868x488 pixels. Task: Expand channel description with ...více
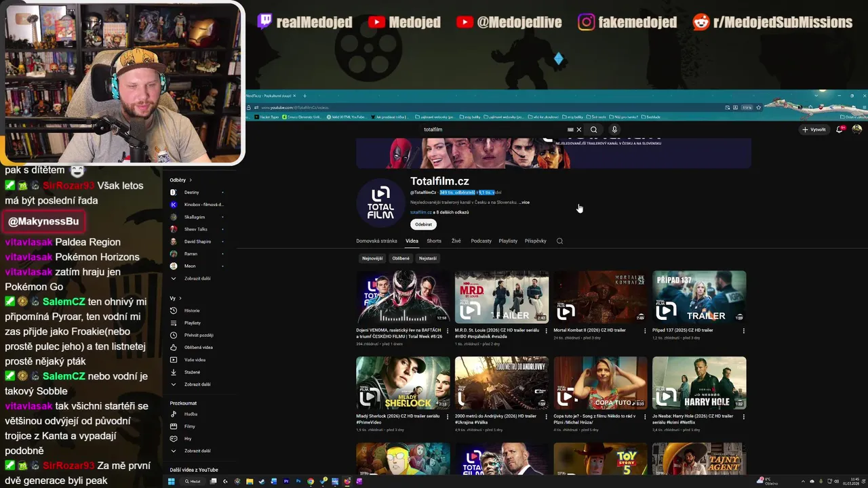(x=524, y=202)
